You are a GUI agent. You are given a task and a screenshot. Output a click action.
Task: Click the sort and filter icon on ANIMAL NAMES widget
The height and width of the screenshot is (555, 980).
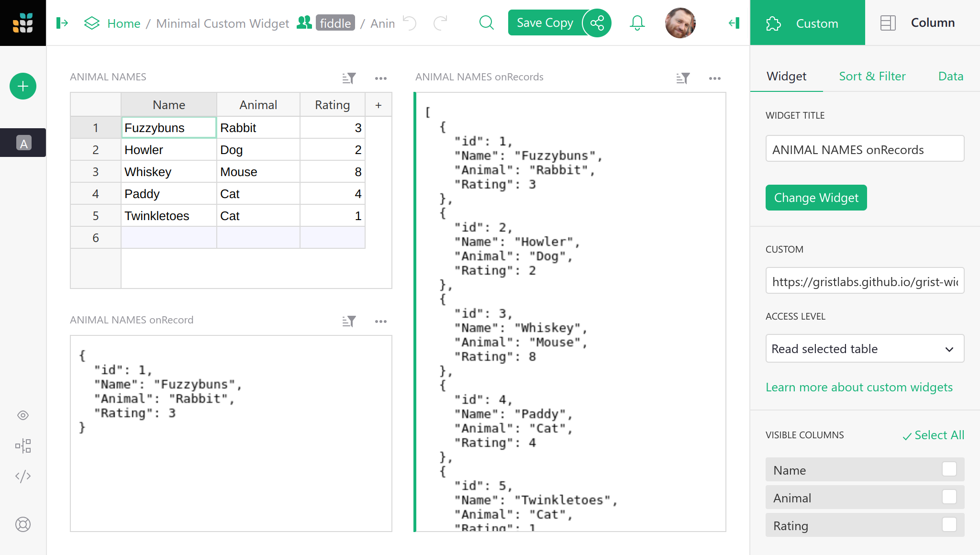[349, 78]
